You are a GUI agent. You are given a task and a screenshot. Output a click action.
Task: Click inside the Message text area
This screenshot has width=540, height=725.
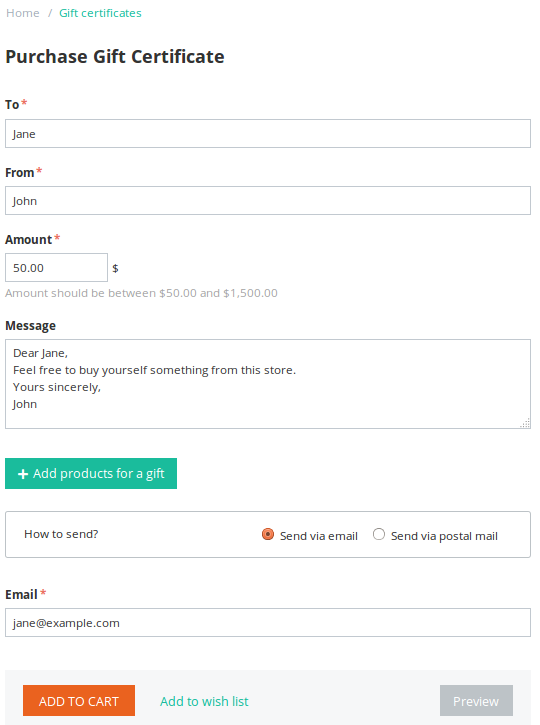268,384
